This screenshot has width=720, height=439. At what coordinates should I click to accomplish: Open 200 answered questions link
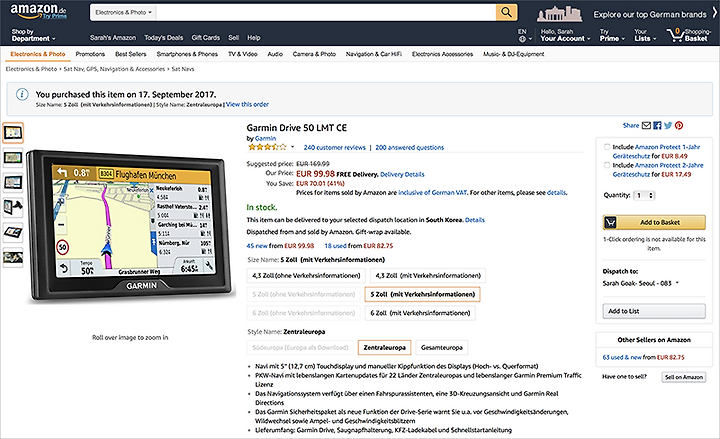410,147
